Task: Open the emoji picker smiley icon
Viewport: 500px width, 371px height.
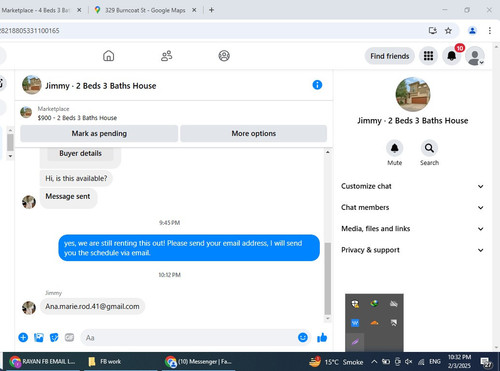Action: tap(303, 338)
